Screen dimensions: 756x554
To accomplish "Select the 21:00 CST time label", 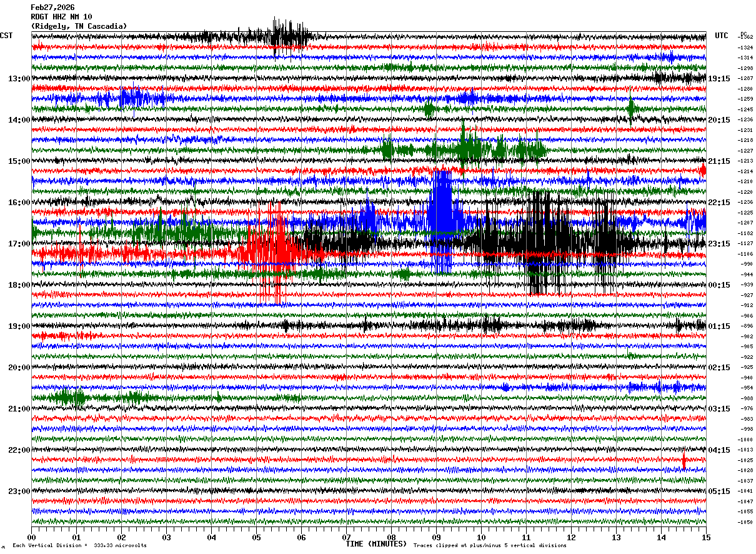I will [19, 409].
